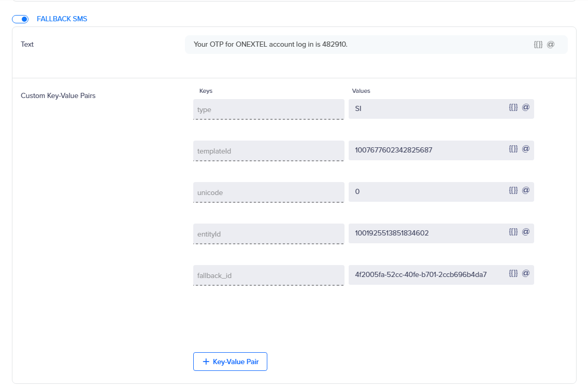
Task: Click @ icon in entityId value row
Action: pos(526,232)
